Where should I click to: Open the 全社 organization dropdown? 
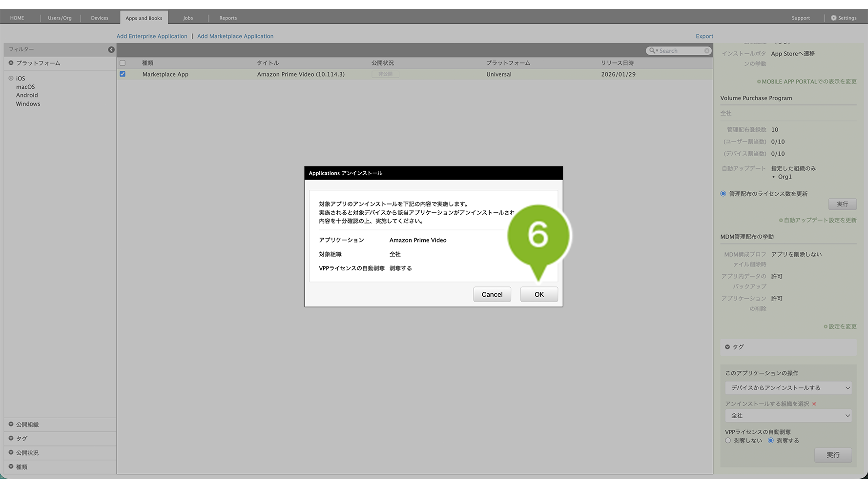(x=788, y=416)
